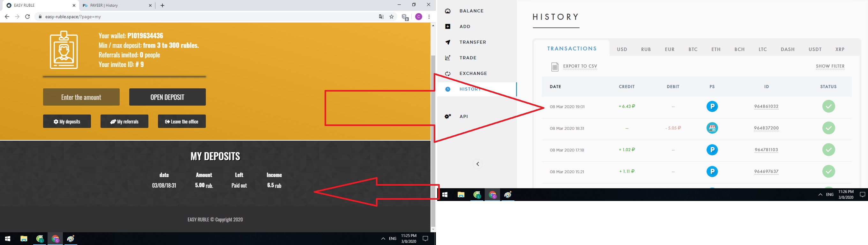Screen dimensions: 868x245
Task: Open Balance in Payeer sidebar
Action: [471, 11]
